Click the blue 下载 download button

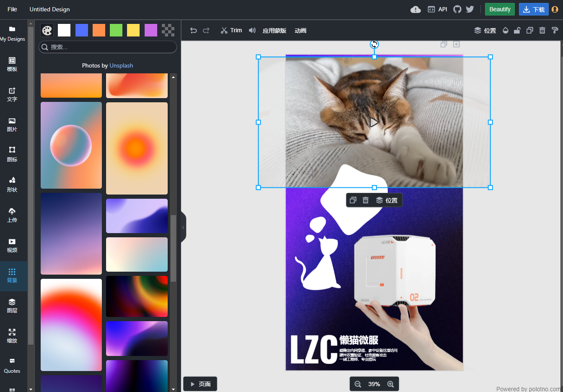point(534,9)
